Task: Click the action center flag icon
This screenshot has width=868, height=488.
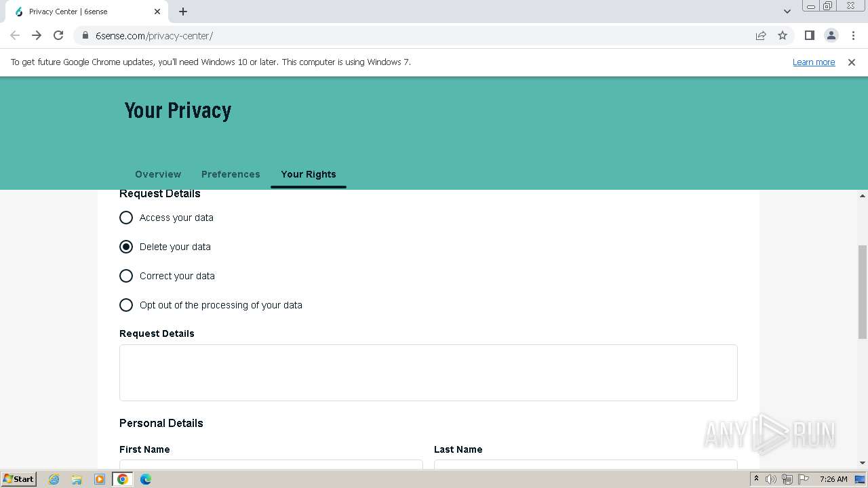Action: [x=804, y=479]
